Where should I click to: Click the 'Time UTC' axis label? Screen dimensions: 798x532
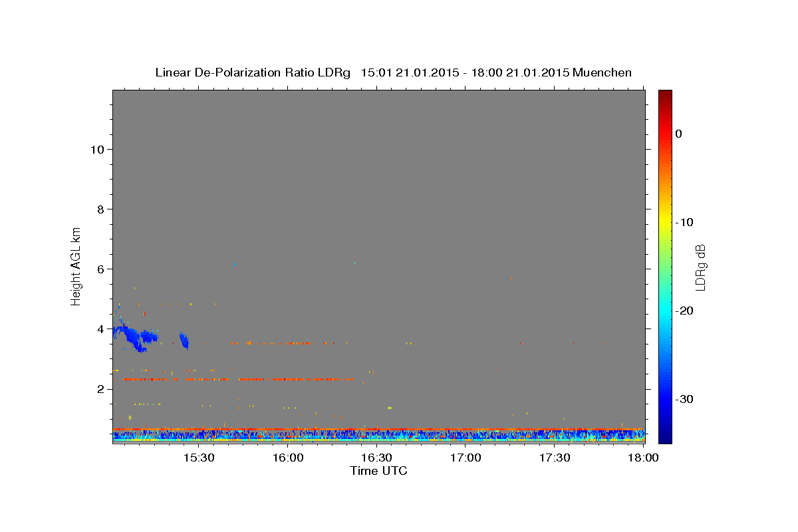point(378,471)
